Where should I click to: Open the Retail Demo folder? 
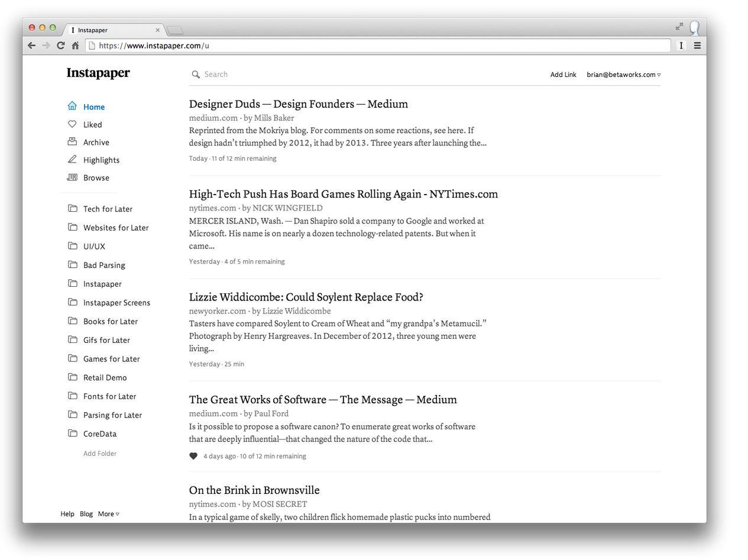point(105,378)
